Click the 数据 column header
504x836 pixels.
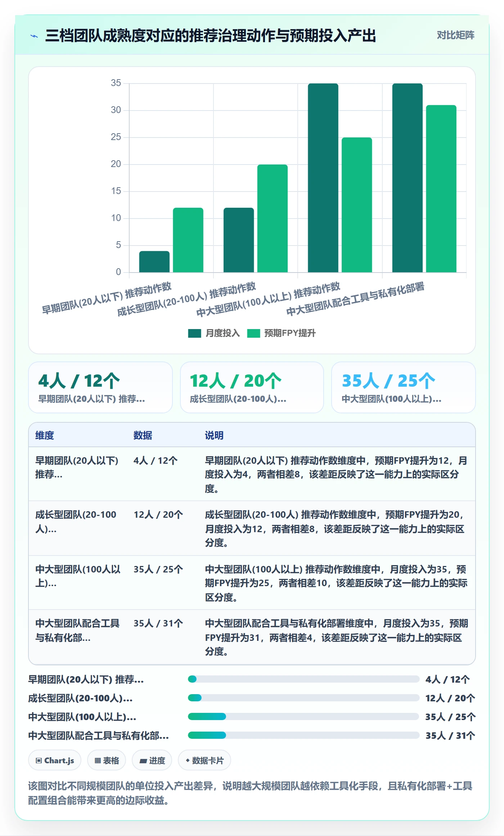pos(143,435)
